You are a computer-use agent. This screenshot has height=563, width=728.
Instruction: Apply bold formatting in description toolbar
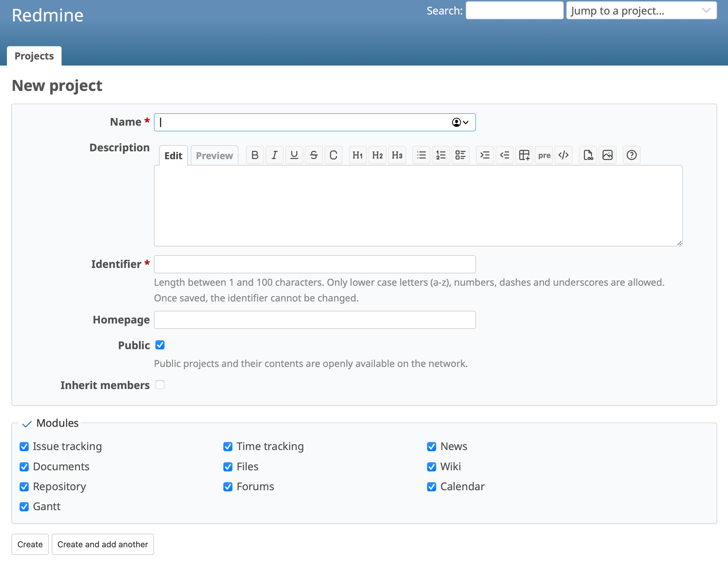[254, 155]
